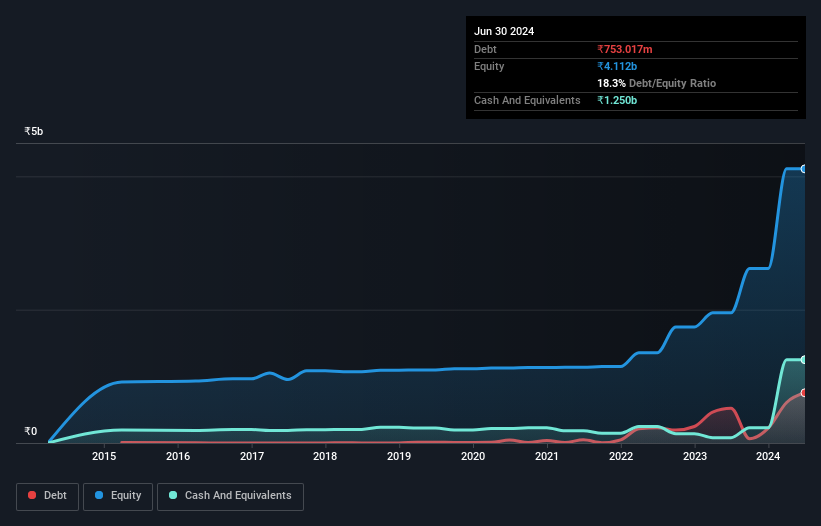This screenshot has width=821, height=526.
Task: Click the ₹1.250b cash value
Action: pyautogui.click(x=617, y=100)
